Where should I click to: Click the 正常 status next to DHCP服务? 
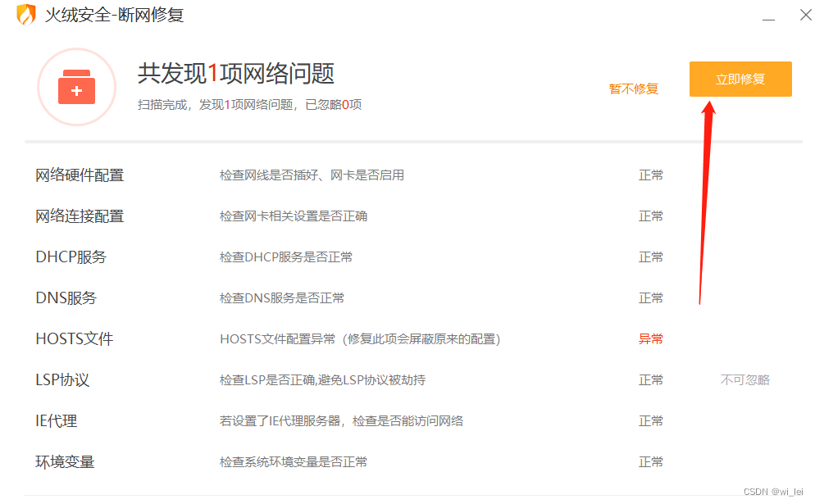coord(650,257)
